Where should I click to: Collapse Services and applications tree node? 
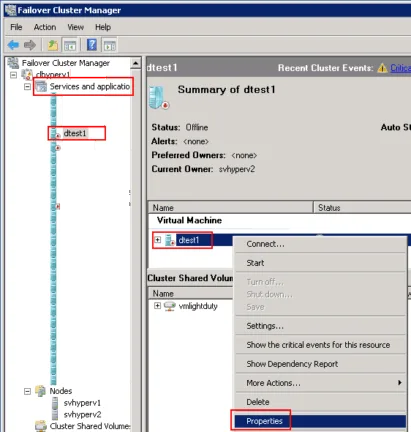coord(27,87)
